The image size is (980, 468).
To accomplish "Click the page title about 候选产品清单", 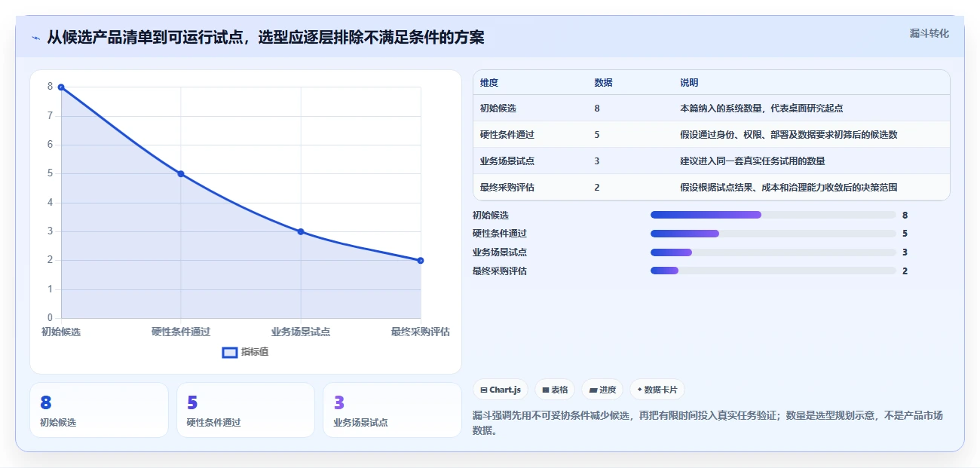I will [x=265, y=38].
